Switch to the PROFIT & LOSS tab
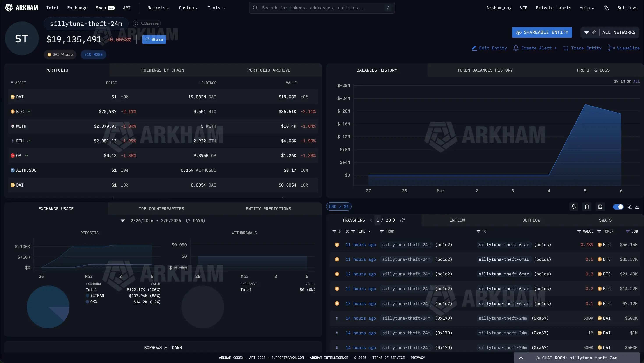Viewport: 644px width, 363px height. coord(593,70)
